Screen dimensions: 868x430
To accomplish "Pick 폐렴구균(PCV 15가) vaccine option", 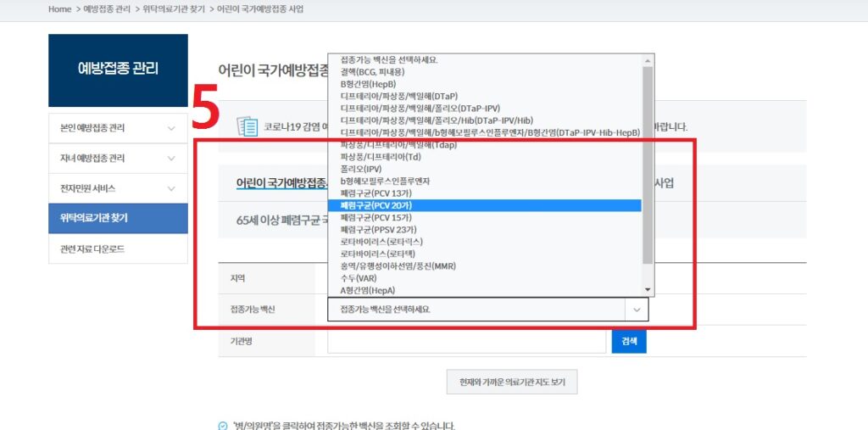I will pyautogui.click(x=484, y=218).
